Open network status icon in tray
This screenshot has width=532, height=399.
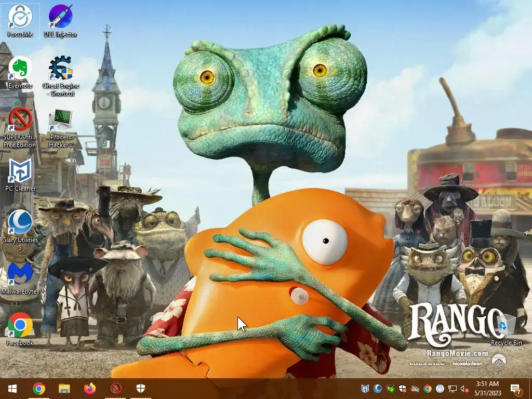point(453,389)
